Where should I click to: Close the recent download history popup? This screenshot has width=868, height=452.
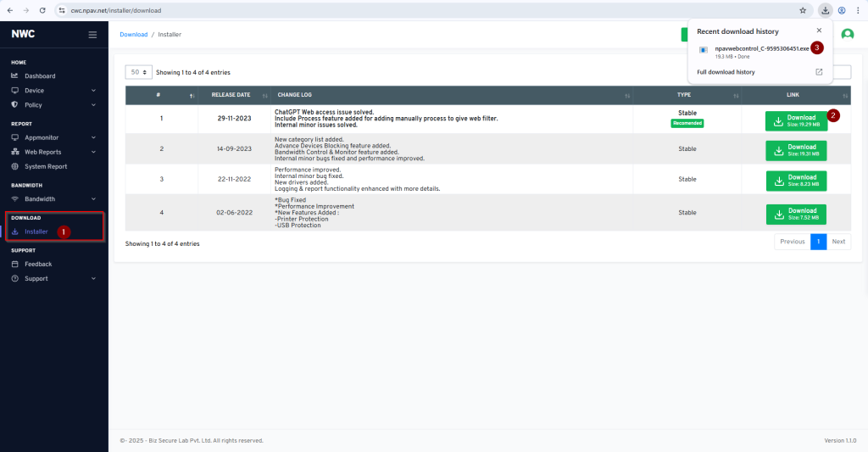[x=819, y=31]
